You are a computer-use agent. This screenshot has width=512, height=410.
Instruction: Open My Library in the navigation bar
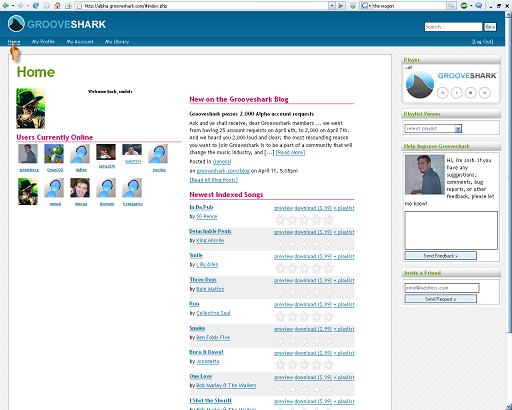click(x=117, y=42)
